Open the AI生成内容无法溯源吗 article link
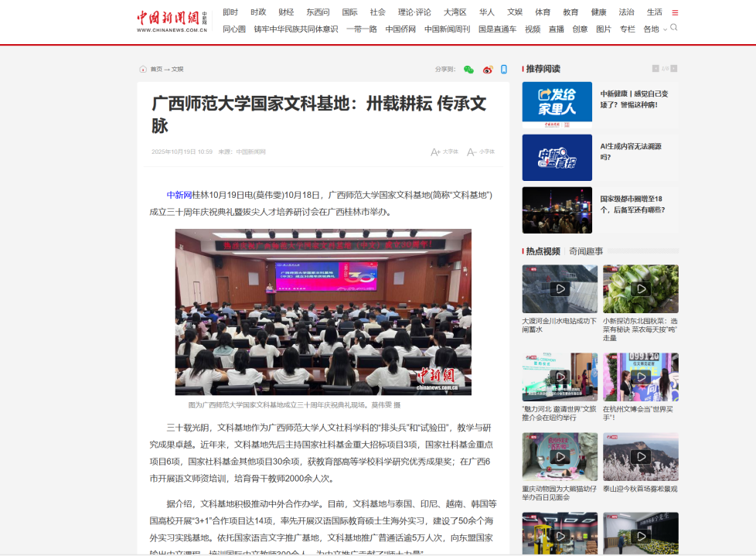756x556 pixels. (631, 152)
